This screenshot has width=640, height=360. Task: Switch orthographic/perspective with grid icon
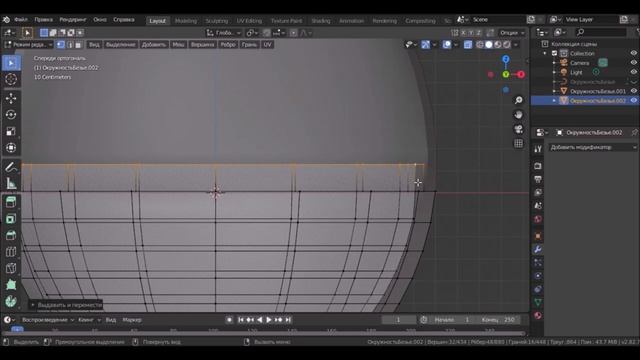click(x=518, y=143)
